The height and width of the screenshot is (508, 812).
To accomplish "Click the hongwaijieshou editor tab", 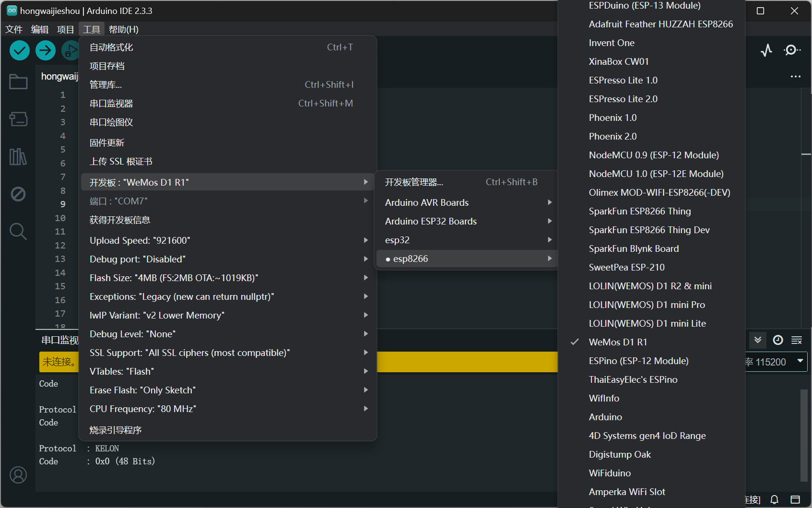I will click(59, 76).
